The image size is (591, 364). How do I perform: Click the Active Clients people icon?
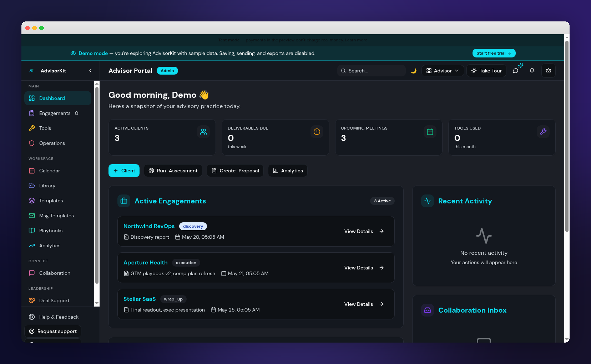tap(203, 132)
